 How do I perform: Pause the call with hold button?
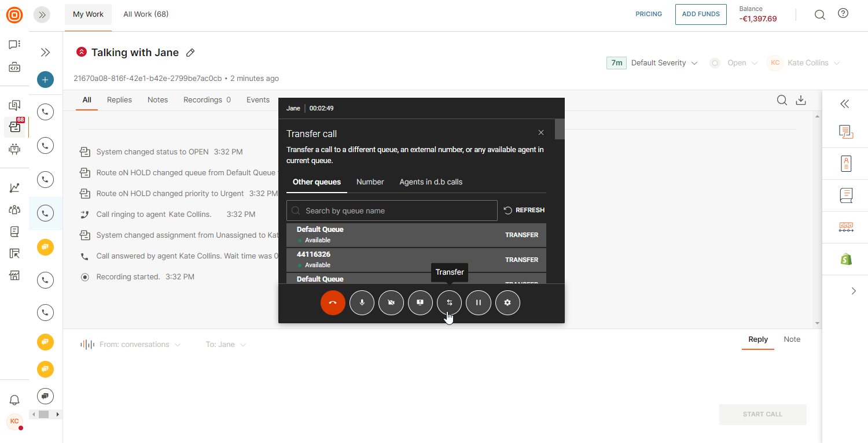pos(479,302)
